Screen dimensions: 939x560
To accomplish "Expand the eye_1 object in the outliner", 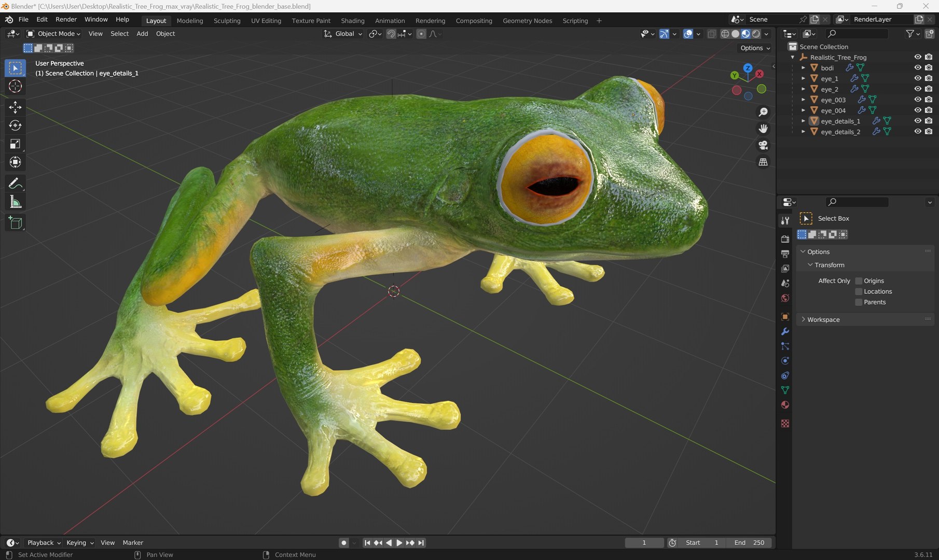I will click(x=803, y=78).
